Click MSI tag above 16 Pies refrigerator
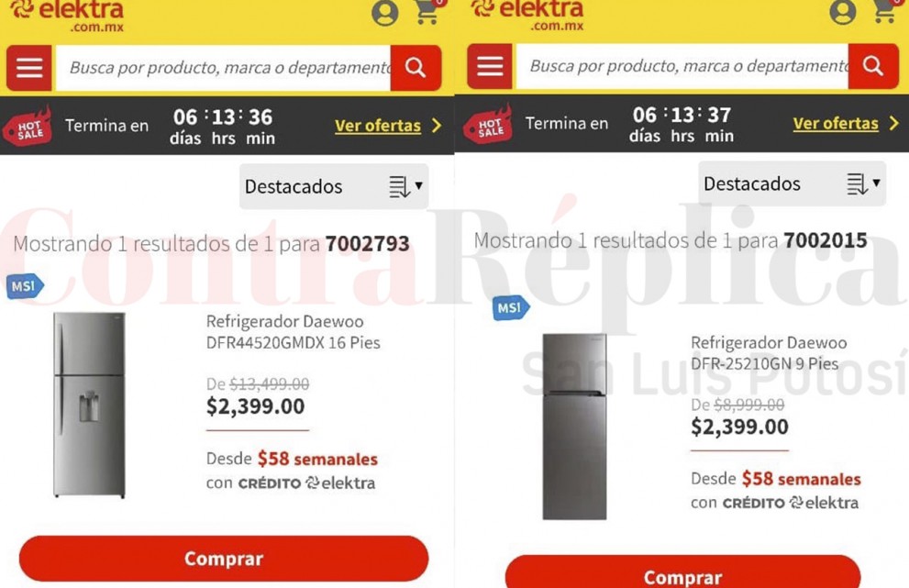 pyautogui.click(x=25, y=286)
